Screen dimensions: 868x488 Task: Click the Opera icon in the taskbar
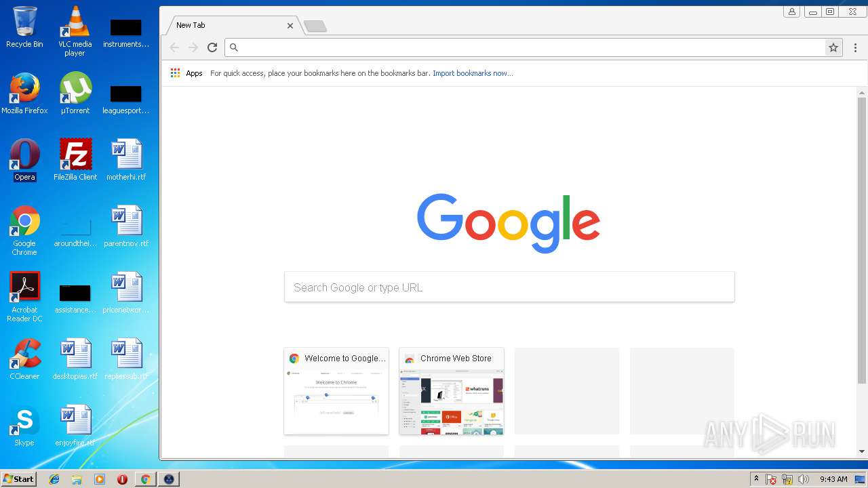122,479
